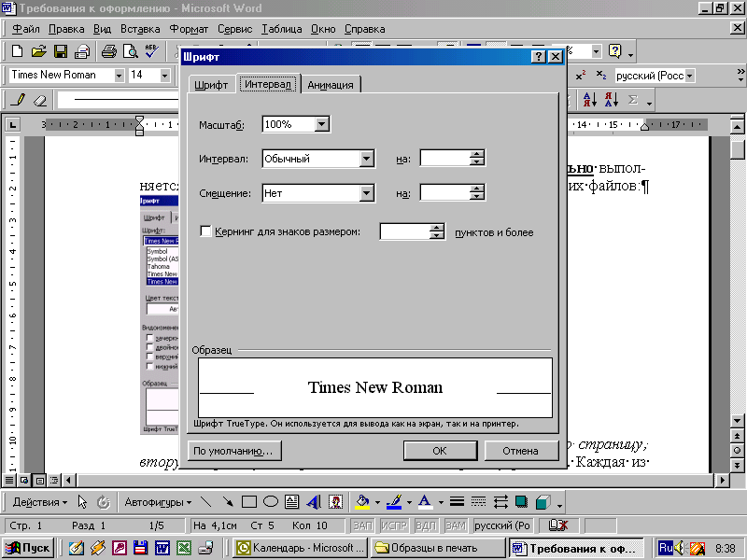Pick Fill Color paint bucket on drawing toolbar

(x=362, y=502)
